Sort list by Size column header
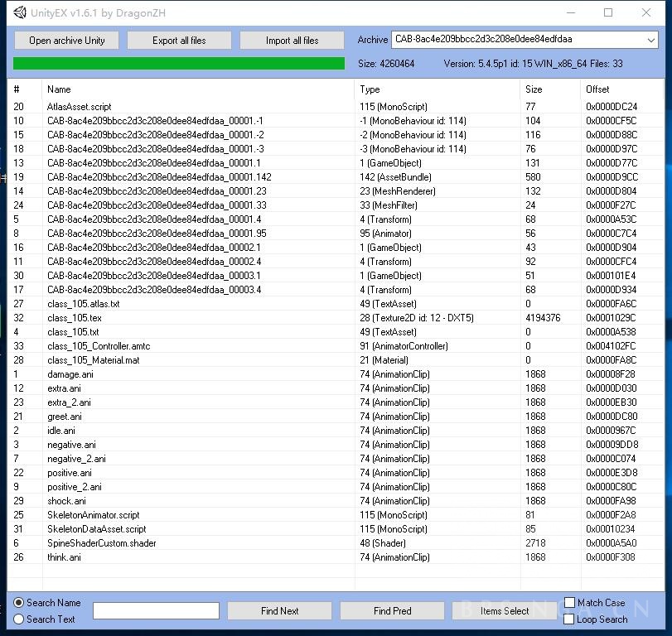 [534, 89]
